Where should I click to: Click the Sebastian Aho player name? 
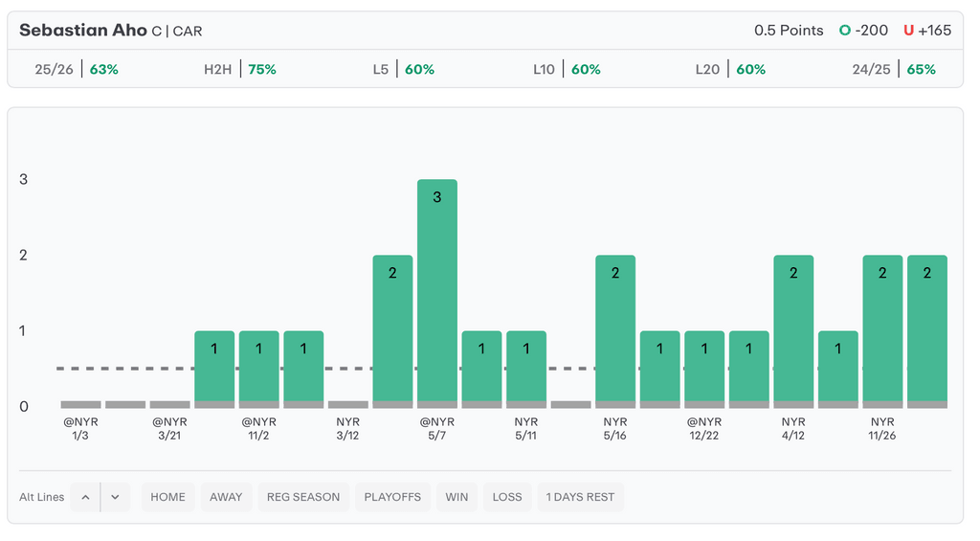pyautogui.click(x=83, y=31)
